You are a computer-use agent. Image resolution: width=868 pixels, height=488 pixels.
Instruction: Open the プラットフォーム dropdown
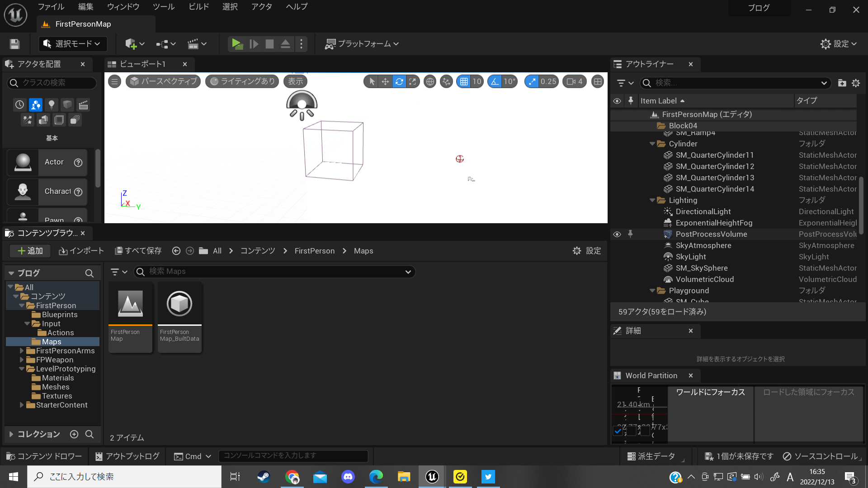[x=361, y=44]
